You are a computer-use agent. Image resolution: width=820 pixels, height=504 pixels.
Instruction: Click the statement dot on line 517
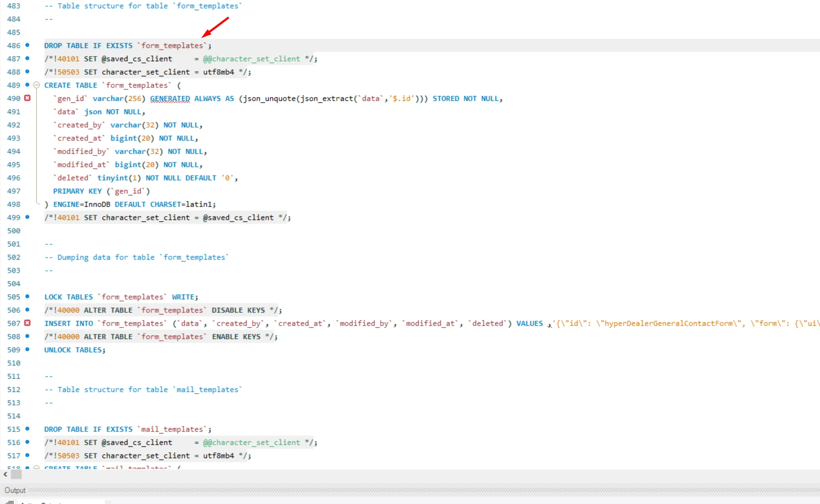(27, 455)
